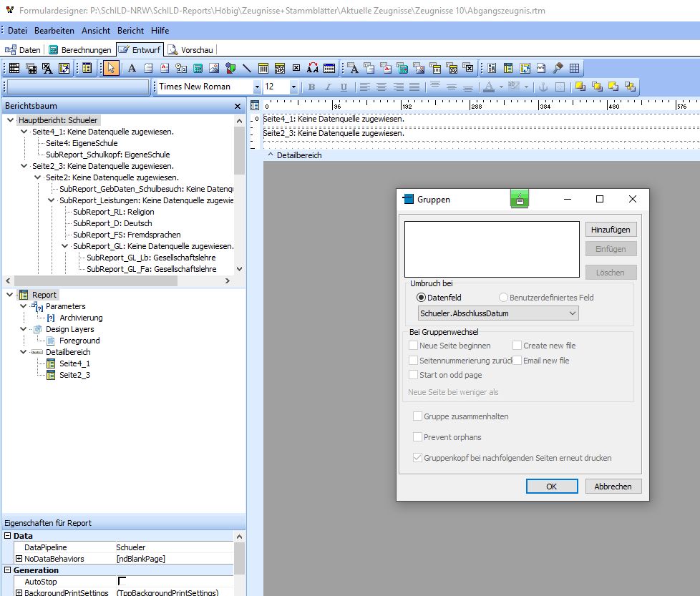This screenshot has width=700, height=596.
Task: Collapse the Hauptbericht: Schueler tree node
Action: point(10,120)
